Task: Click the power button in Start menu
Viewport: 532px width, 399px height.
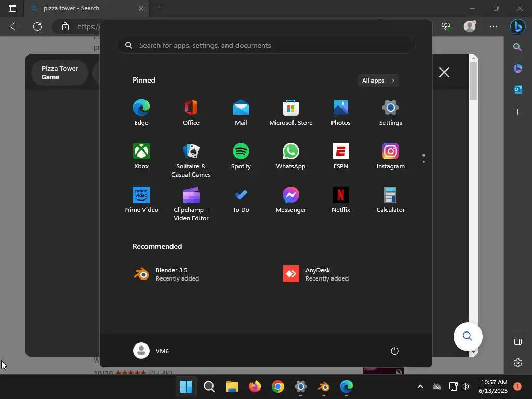Action: (x=395, y=351)
